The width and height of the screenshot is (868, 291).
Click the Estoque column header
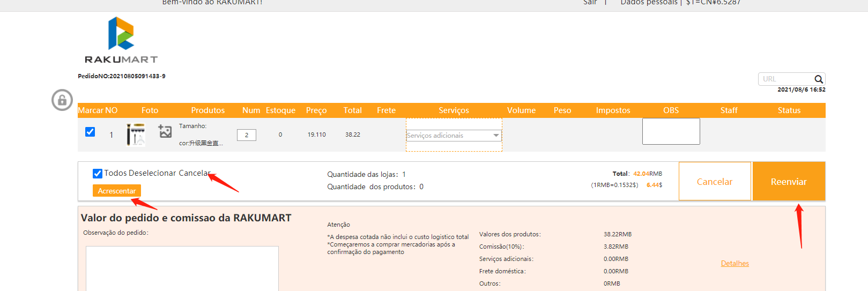pos(280,110)
